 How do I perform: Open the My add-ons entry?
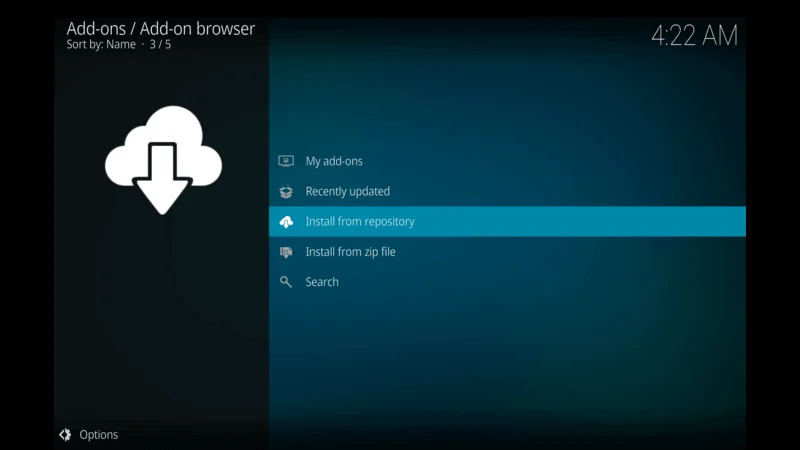coord(507,161)
